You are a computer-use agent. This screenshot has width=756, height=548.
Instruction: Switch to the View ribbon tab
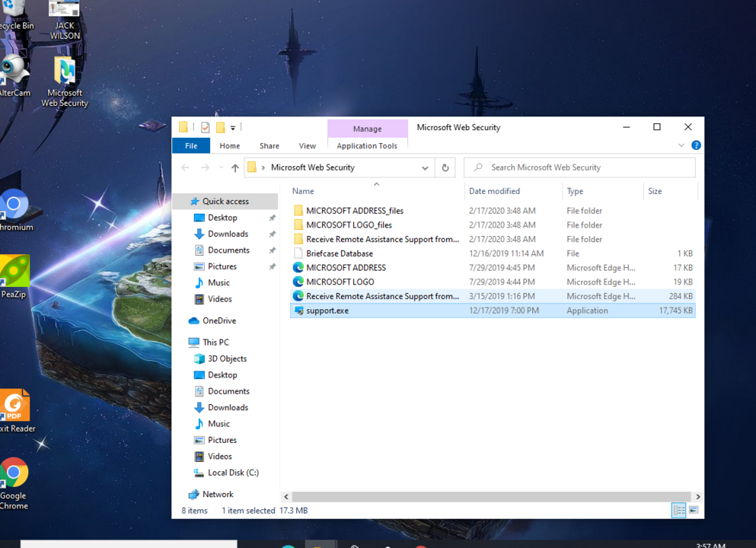[307, 145]
